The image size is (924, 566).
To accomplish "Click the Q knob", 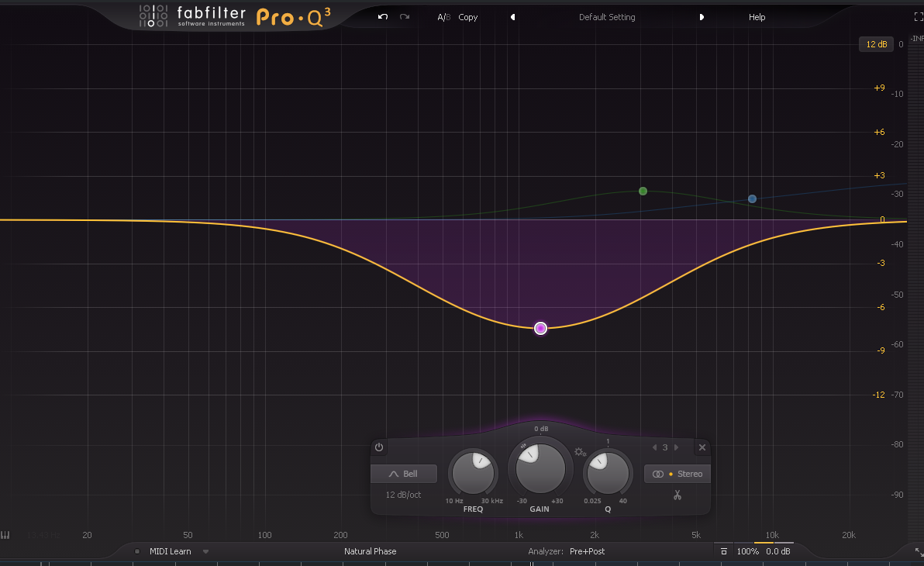I will 608,473.
